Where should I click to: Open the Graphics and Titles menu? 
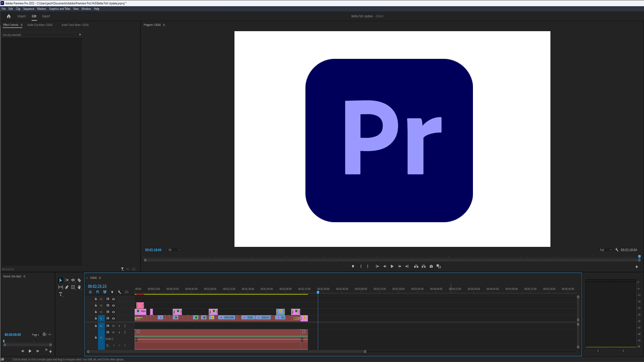pyautogui.click(x=59, y=9)
